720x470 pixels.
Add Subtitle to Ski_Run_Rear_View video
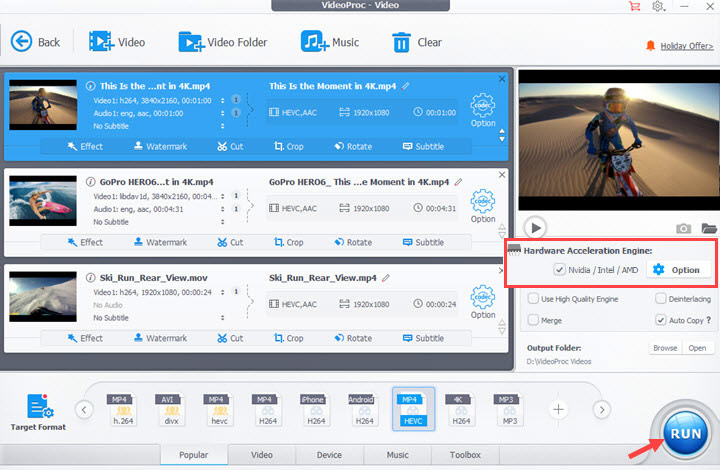coord(423,338)
